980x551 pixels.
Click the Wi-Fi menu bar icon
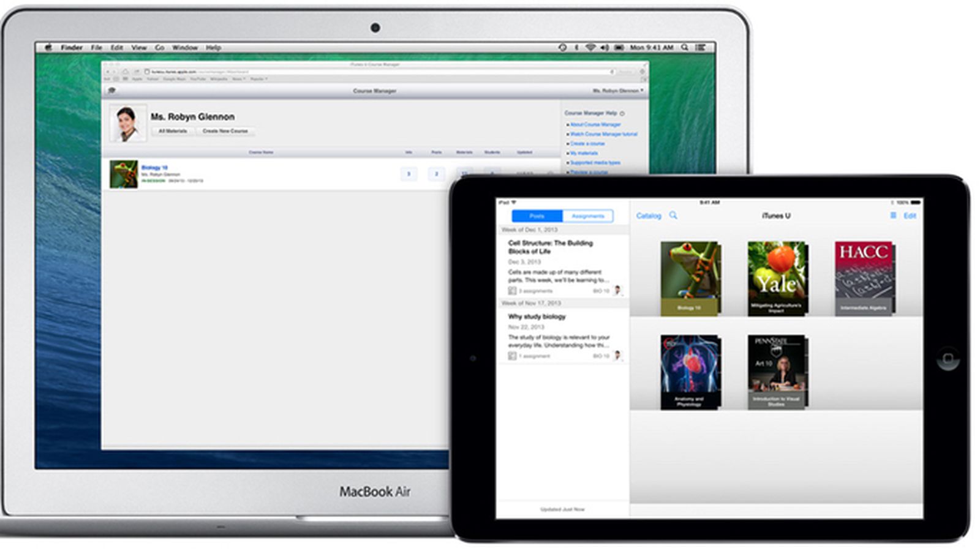(x=590, y=47)
